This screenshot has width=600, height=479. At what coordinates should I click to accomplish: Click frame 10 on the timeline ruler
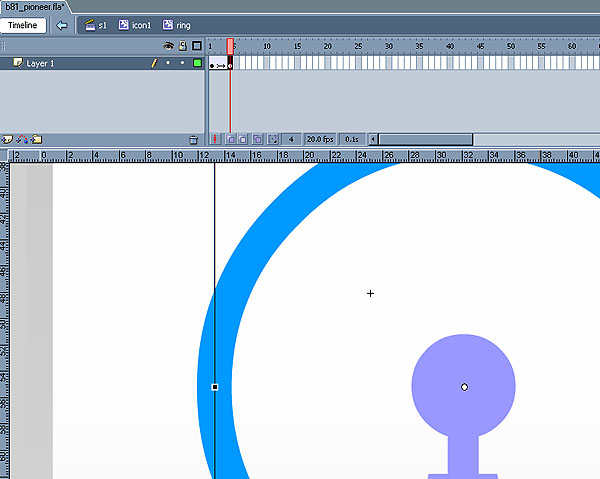tap(267, 46)
